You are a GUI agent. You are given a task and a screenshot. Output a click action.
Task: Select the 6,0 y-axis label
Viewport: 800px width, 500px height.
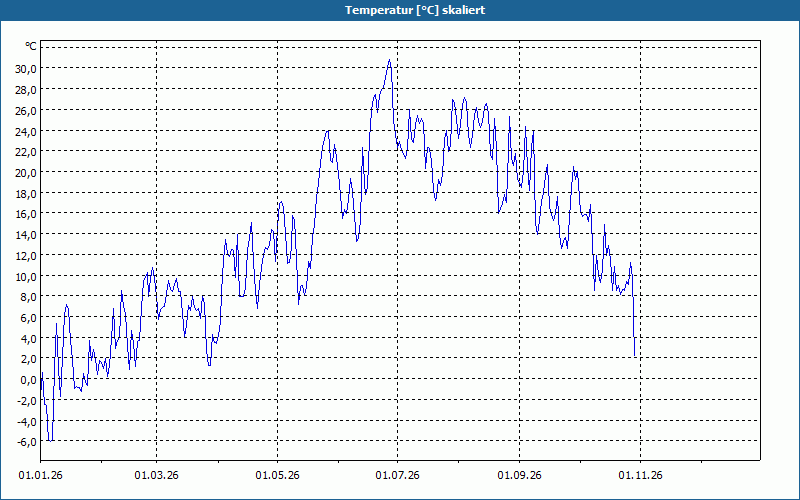[29, 317]
